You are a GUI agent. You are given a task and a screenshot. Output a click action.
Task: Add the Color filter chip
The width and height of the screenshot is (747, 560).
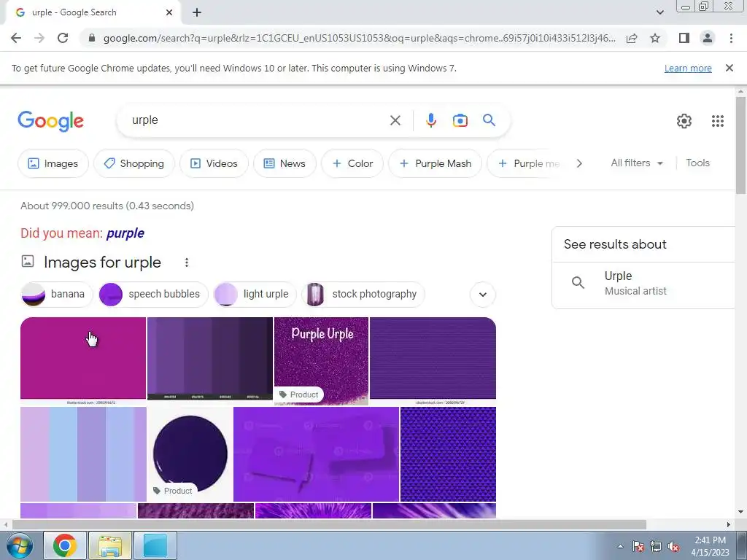point(352,163)
